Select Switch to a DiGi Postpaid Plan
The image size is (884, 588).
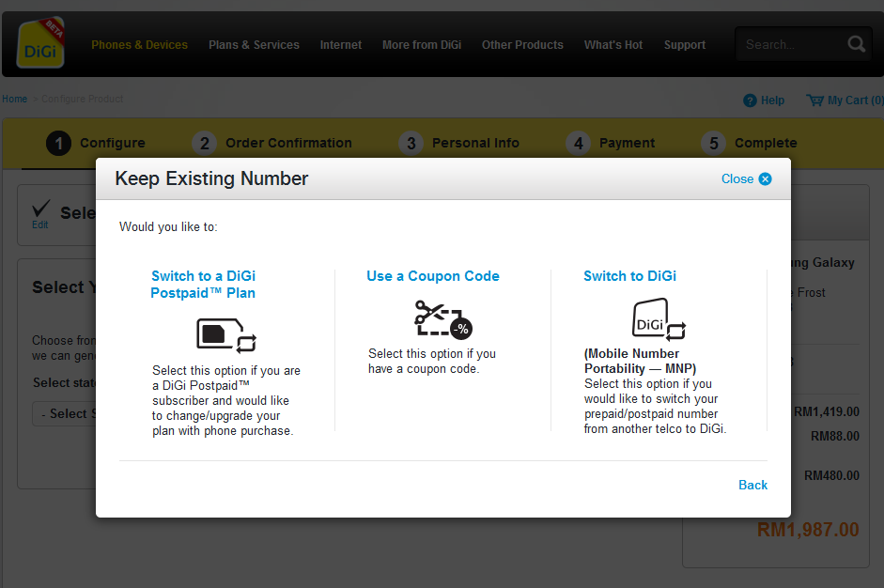pos(203,284)
